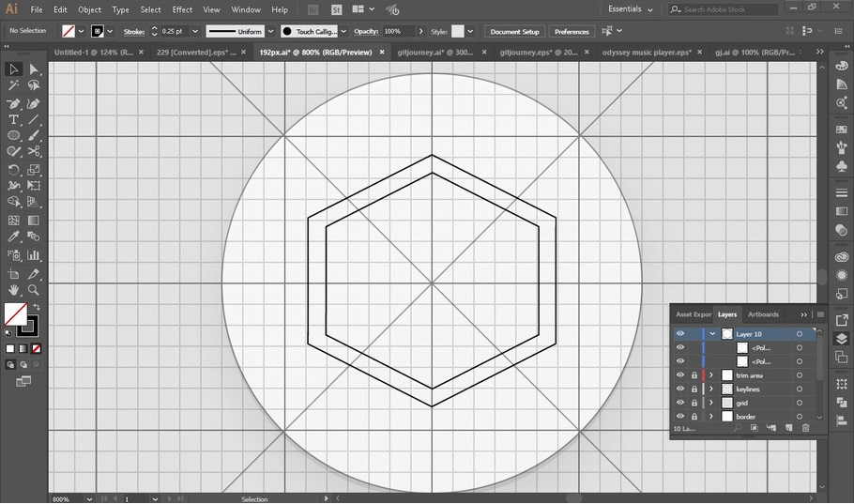Open Preferences from the control bar

572,31
